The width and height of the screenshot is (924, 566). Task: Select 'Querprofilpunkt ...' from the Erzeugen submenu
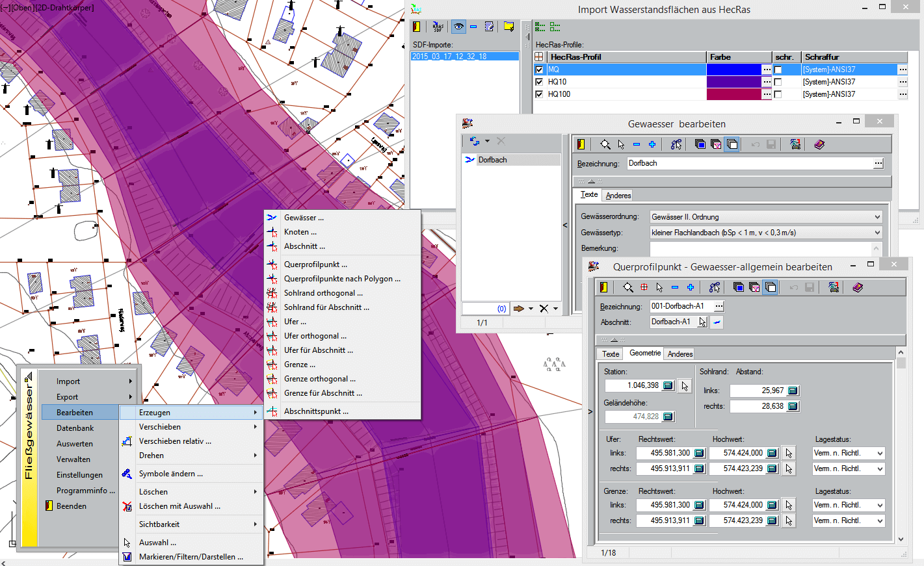[x=315, y=264]
